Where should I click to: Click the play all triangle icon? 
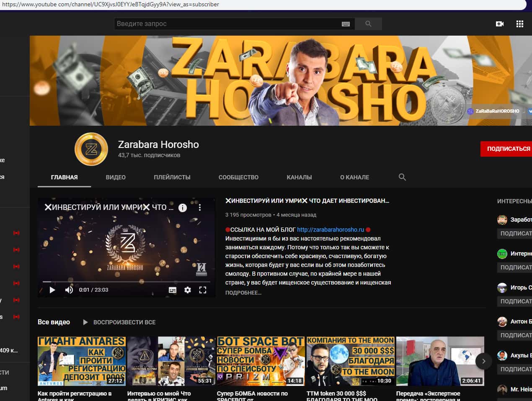click(x=85, y=322)
